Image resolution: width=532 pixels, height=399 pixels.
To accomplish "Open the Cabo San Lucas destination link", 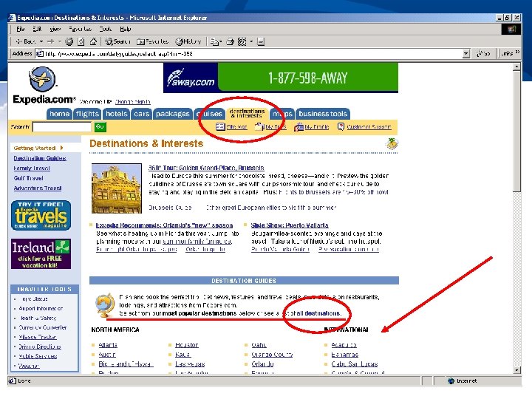I will click(x=354, y=364).
